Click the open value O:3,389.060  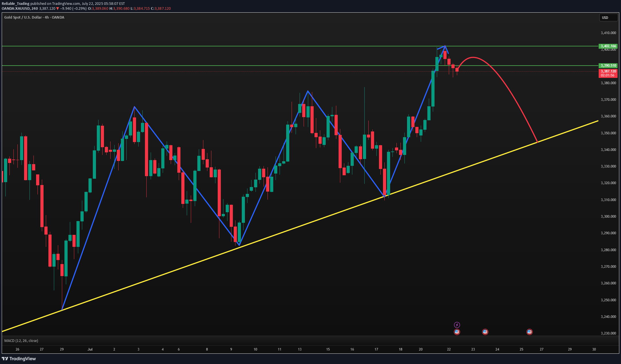[x=98, y=9]
